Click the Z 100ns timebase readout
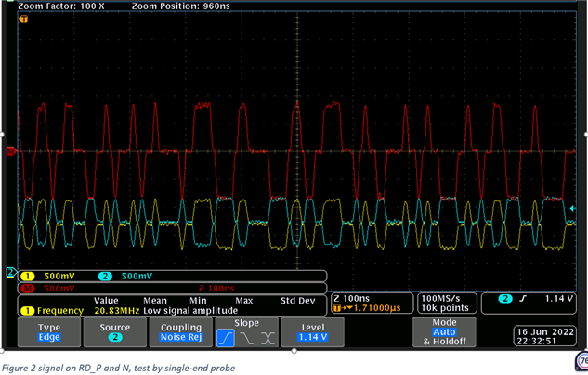 pos(351,299)
